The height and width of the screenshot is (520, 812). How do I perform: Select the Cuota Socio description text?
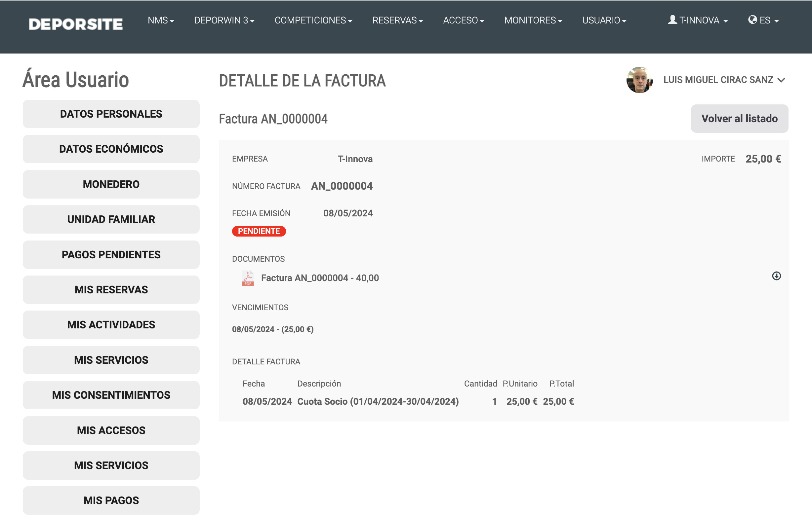tap(378, 401)
